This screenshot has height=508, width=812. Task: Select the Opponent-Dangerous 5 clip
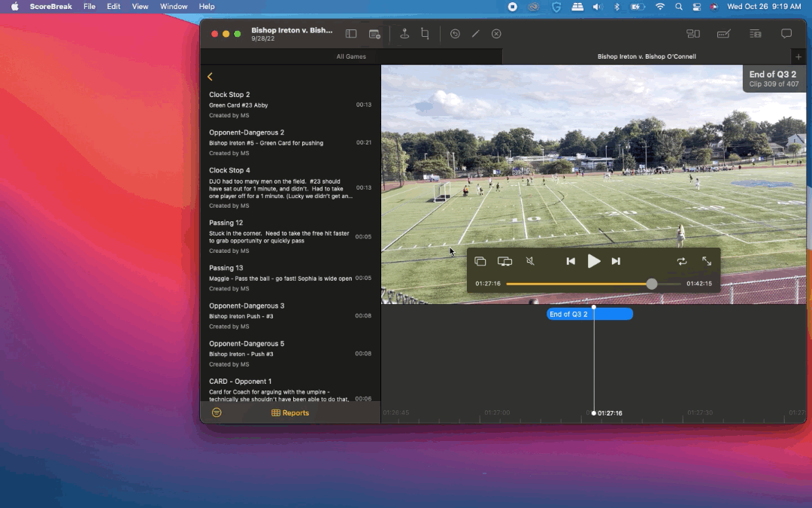point(290,354)
